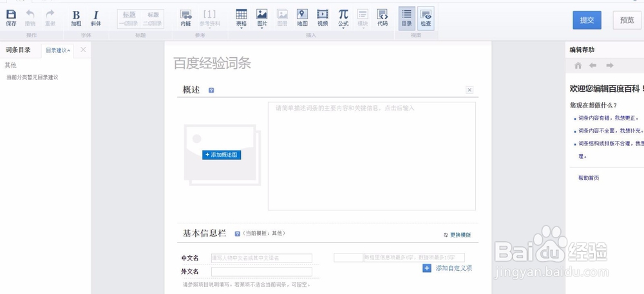
Task: Open the help link 词条内容有错，我想更正
Action: (609, 118)
